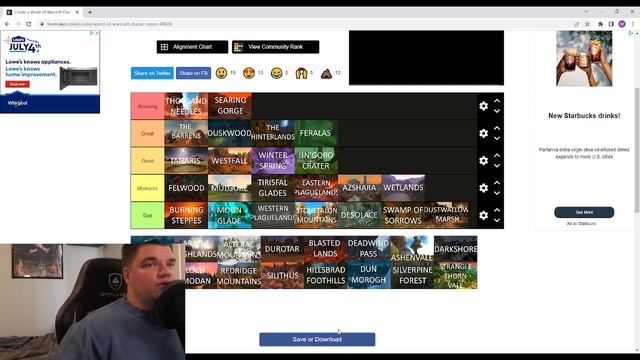Move Bad tier row down with chevron

pyautogui.click(x=497, y=220)
